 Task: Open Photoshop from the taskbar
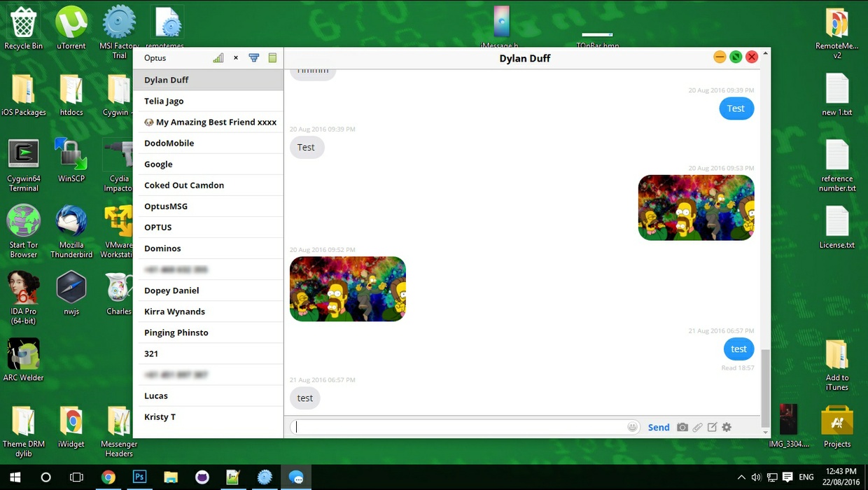coord(139,477)
